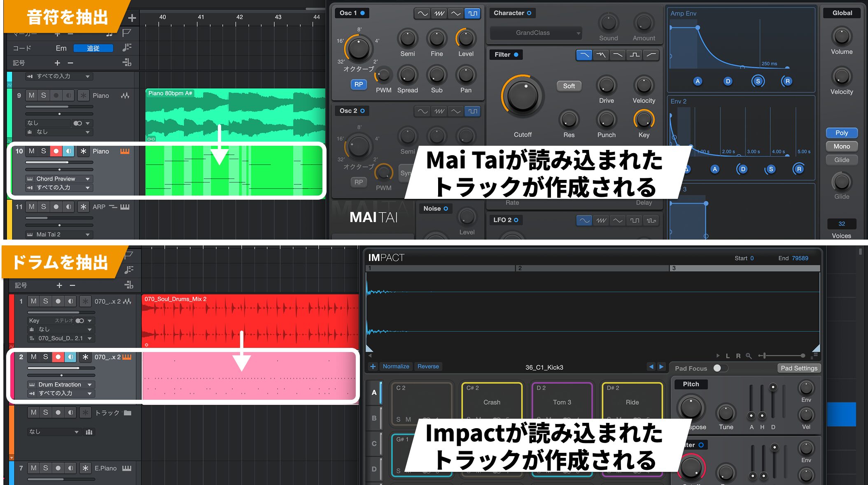868x485 pixels.
Task: Click the Impact waveform zoom slider
Action: click(782, 356)
